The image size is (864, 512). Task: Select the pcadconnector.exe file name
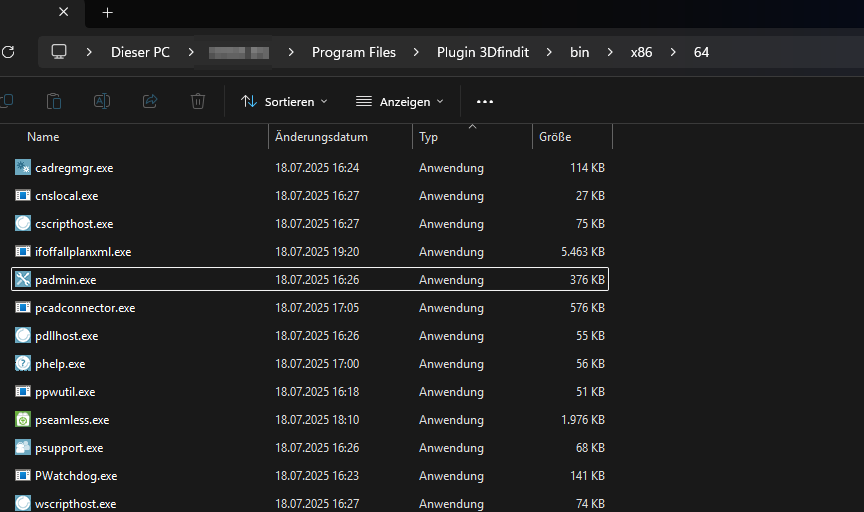[x=85, y=308]
